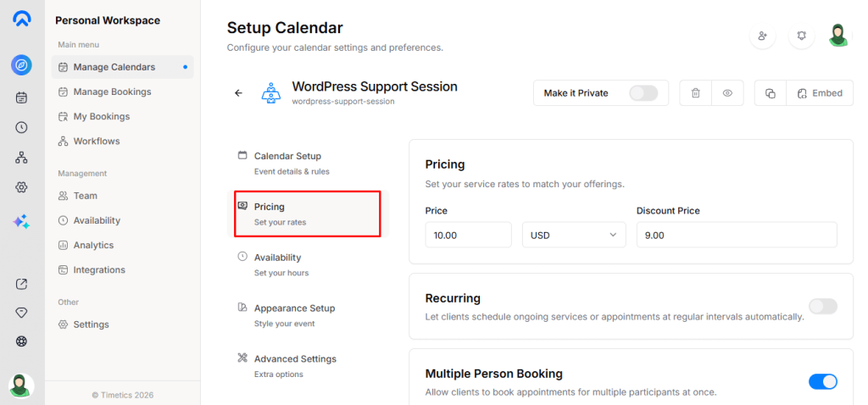Click the duplicate copy icon
Image resolution: width=868 pixels, height=405 pixels.
click(x=771, y=93)
